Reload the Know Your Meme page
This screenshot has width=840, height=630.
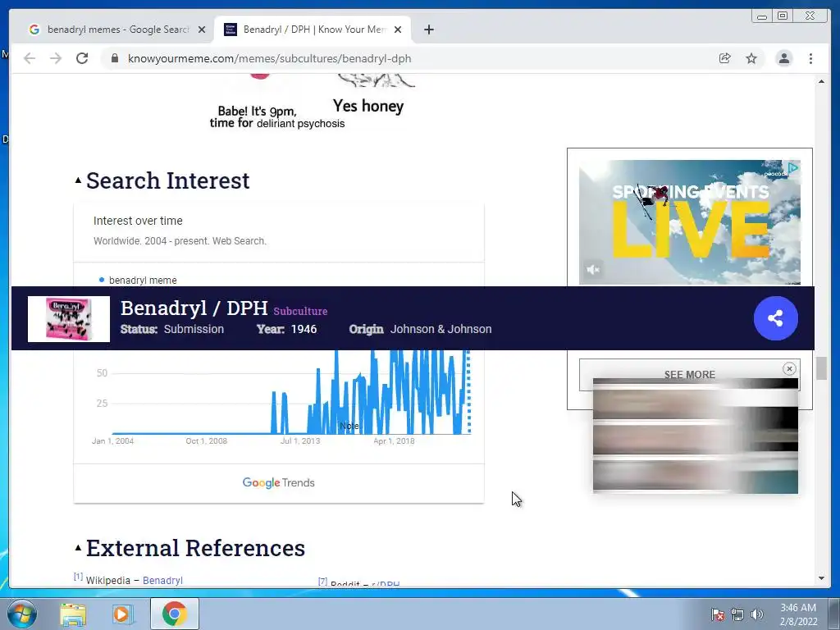82,58
